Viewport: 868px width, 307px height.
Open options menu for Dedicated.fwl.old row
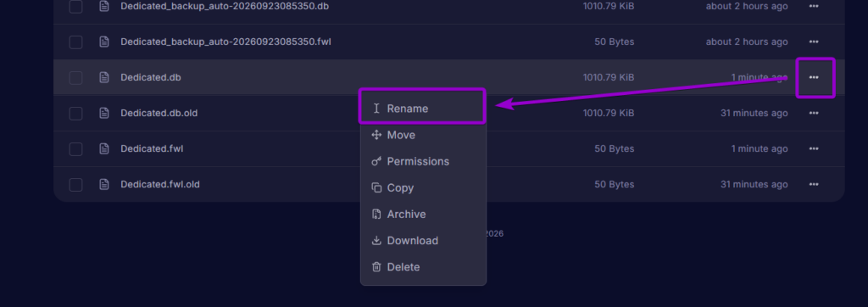[813, 184]
